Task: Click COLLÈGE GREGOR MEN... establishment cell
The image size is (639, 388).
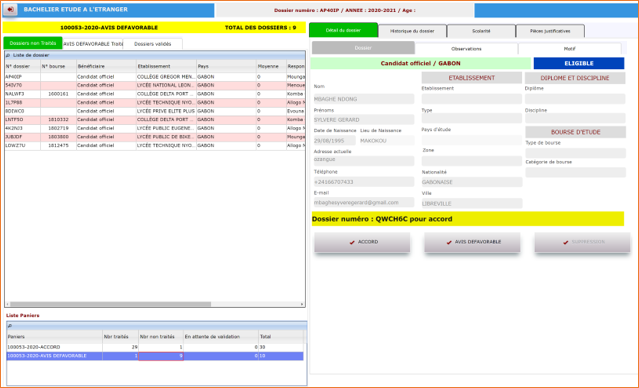Action: (166, 77)
